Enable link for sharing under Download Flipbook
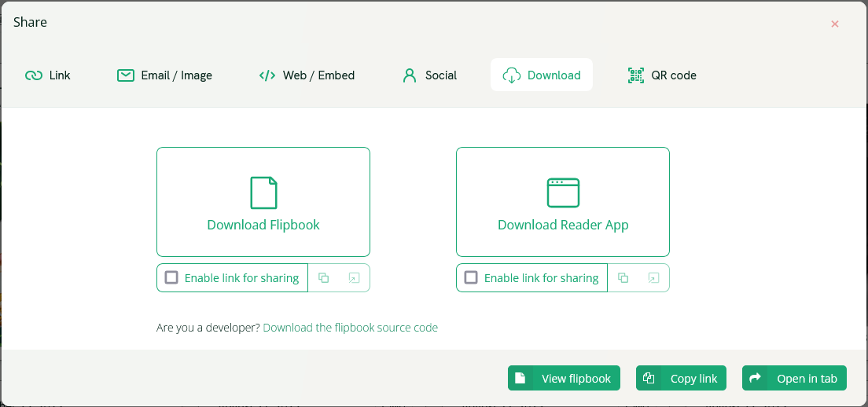This screenshot has height=407, width=868. (x=171, y=277)
